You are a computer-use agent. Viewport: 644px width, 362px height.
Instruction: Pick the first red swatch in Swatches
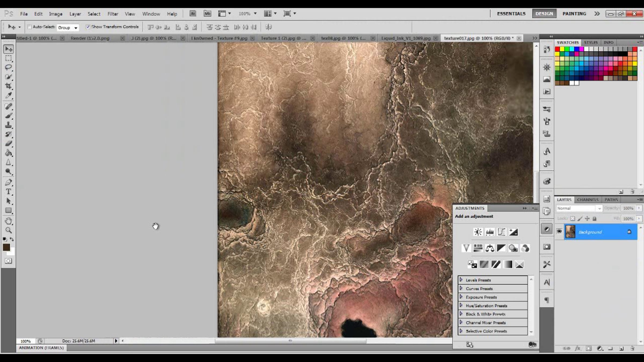coord(557,49)
